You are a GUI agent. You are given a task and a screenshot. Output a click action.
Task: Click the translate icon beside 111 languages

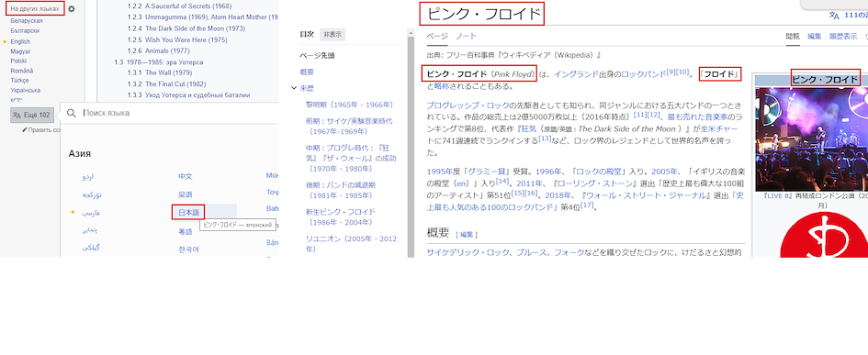point(834,16)
